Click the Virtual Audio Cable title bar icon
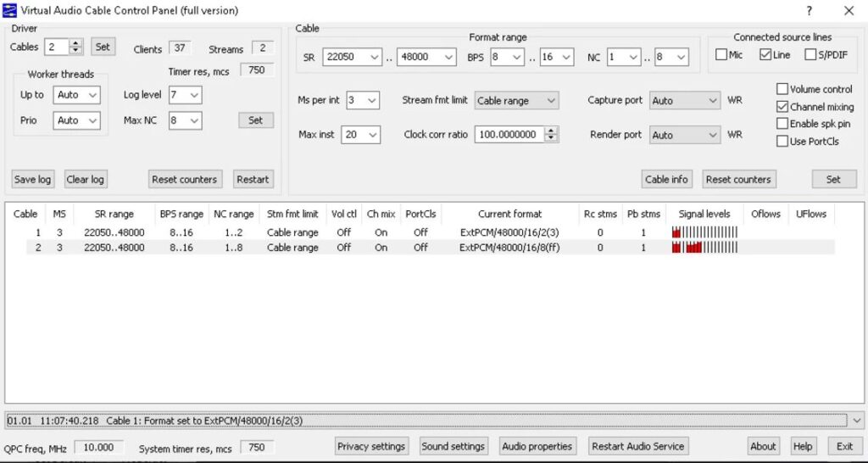The width and height of the screenshot is (868, 463). click(x=9, y=10)
